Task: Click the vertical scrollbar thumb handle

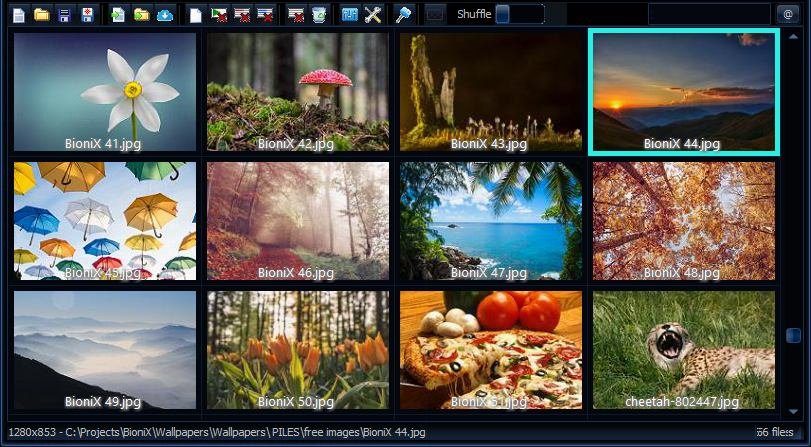Action: 793,336
